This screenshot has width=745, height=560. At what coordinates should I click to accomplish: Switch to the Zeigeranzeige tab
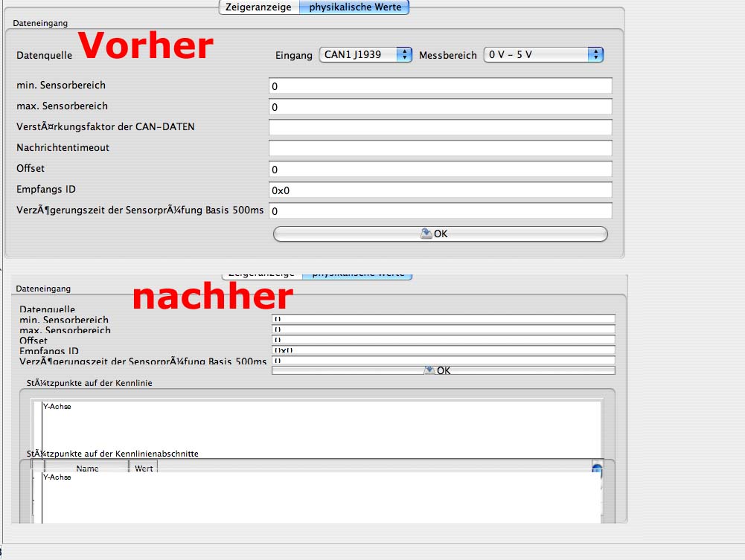click(x=259, y=7)
